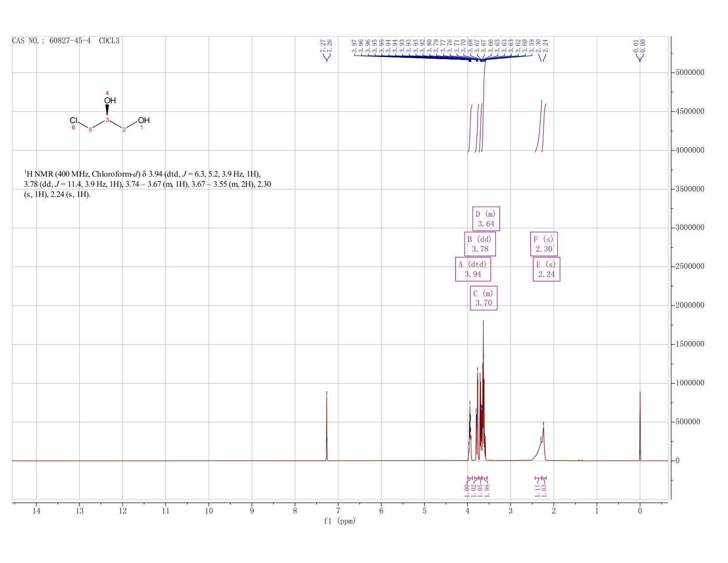Click the OH group numbered 1 in structure

point(144,121)
